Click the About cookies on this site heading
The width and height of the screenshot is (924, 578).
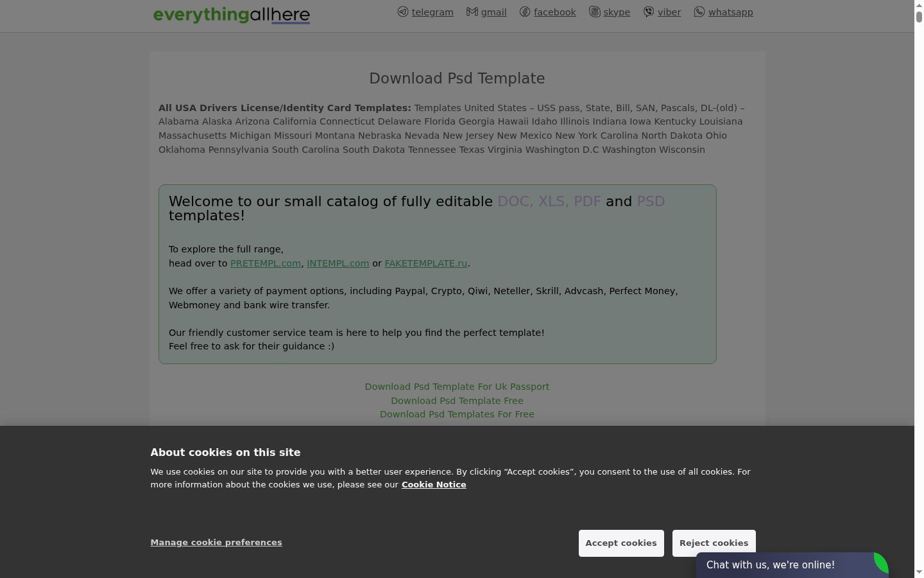(x=225, y=453)
